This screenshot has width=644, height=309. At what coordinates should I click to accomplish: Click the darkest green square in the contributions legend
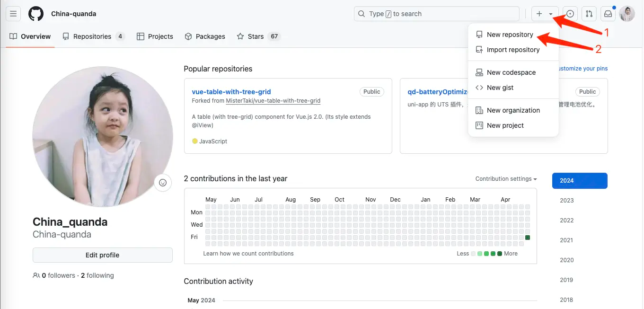tap(499, 254)
